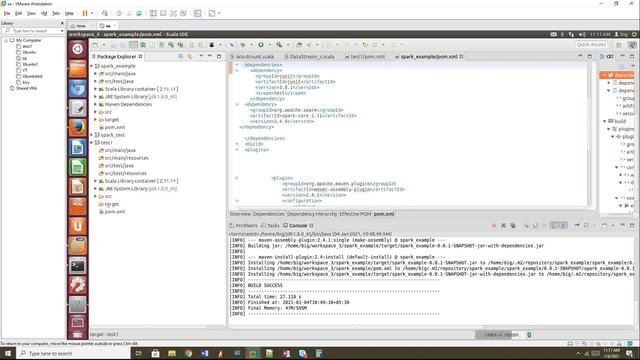Viewport: 640px width, 360px height.
Task: Open the Windows Start menu
Action: (x=8, y=353)
